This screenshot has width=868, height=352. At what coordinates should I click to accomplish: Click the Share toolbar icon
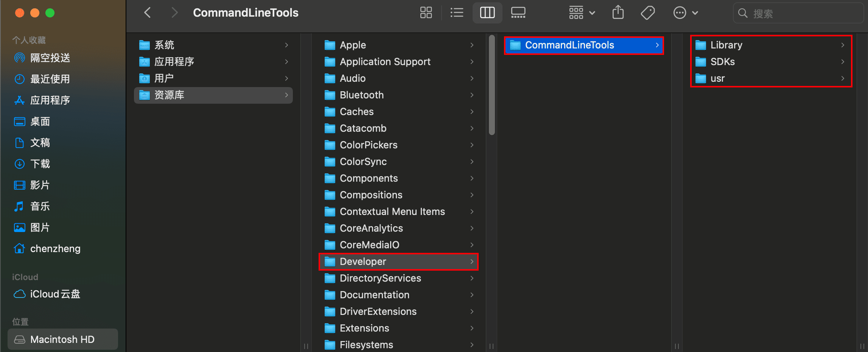[x=618, y=13]
